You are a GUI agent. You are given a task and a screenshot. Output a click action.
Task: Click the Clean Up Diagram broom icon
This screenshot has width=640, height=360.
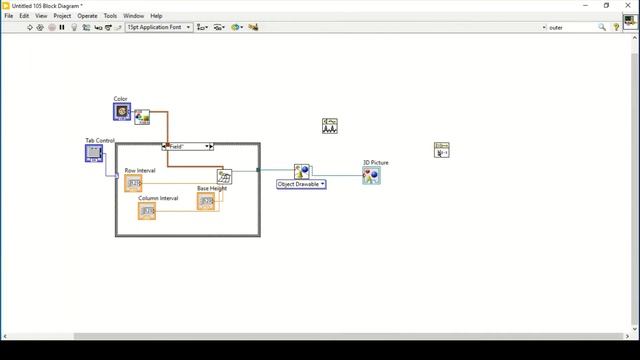tap(253, 27)
